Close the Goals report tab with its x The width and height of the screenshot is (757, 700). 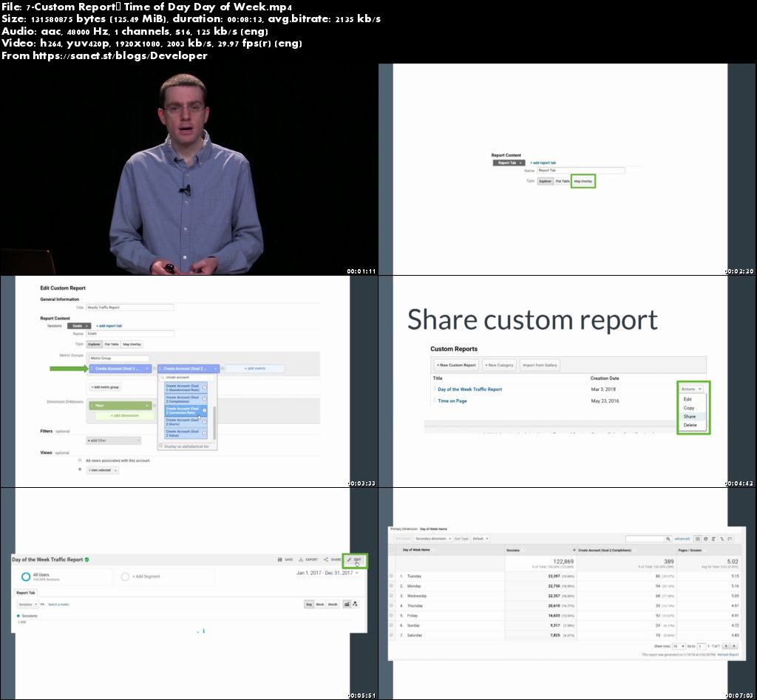click(86, 326)
